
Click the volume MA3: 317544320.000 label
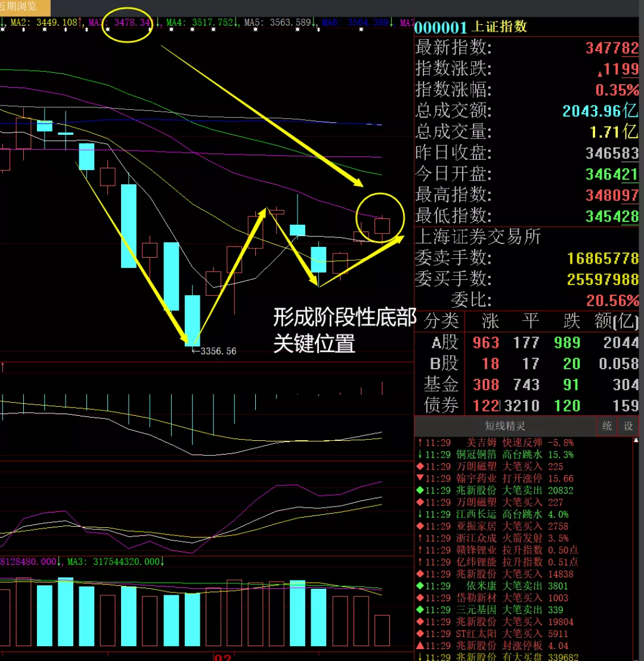[116, 561]
